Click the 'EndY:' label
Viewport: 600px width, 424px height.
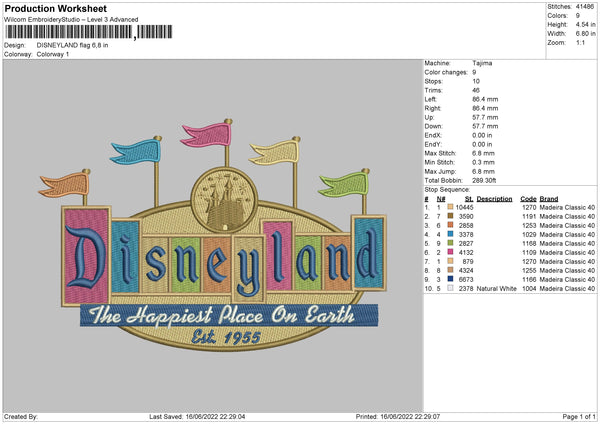pos(433,144)
